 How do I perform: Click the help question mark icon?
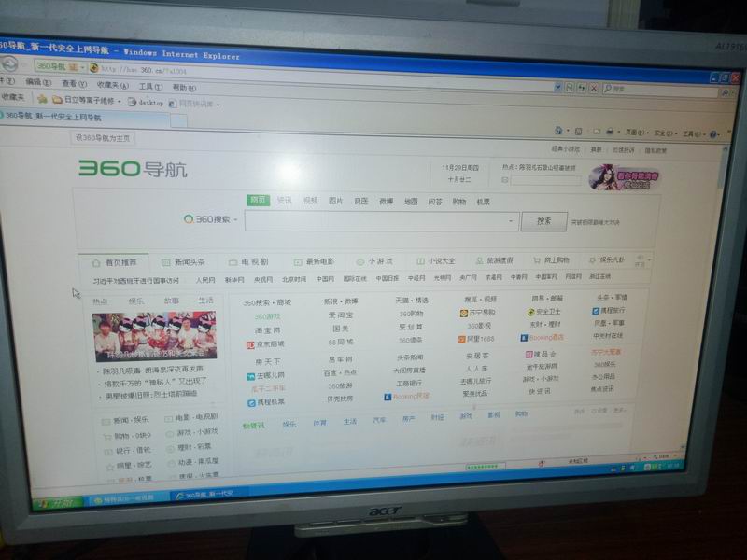713,134
